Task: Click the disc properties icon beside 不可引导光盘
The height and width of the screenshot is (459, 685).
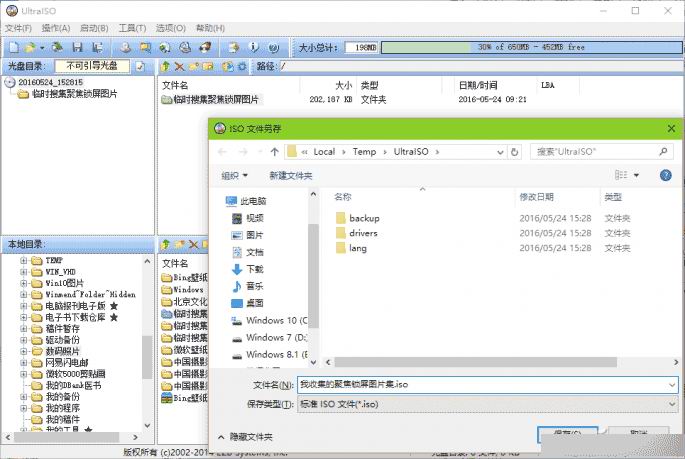Action: tap(140, 66)
